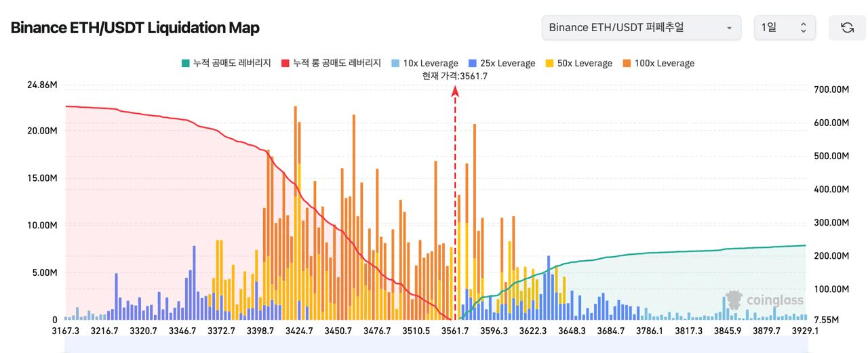The height and width of the screenshot is (353, 868).
Task: Click left axis value 20.00M
Action: [42, 131]
